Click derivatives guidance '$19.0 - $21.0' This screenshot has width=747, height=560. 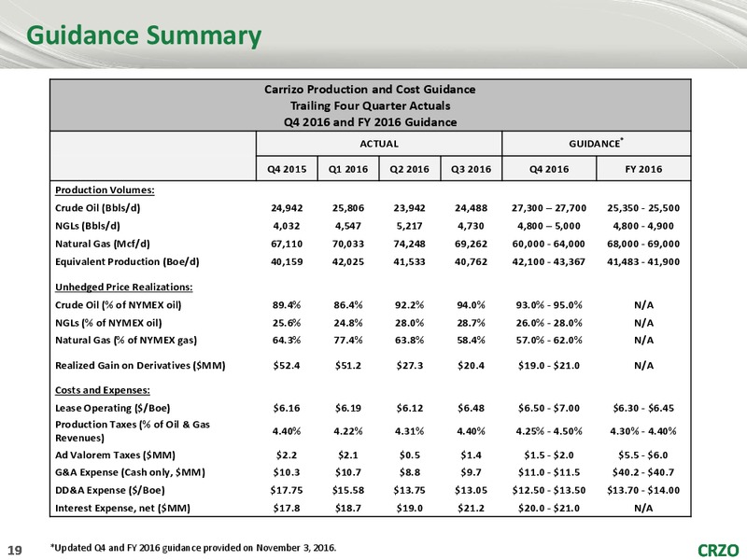tap(549, 366)
